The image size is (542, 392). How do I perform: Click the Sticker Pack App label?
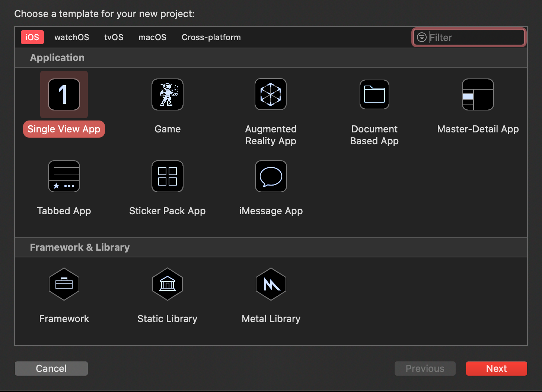[x=168, y=211]
